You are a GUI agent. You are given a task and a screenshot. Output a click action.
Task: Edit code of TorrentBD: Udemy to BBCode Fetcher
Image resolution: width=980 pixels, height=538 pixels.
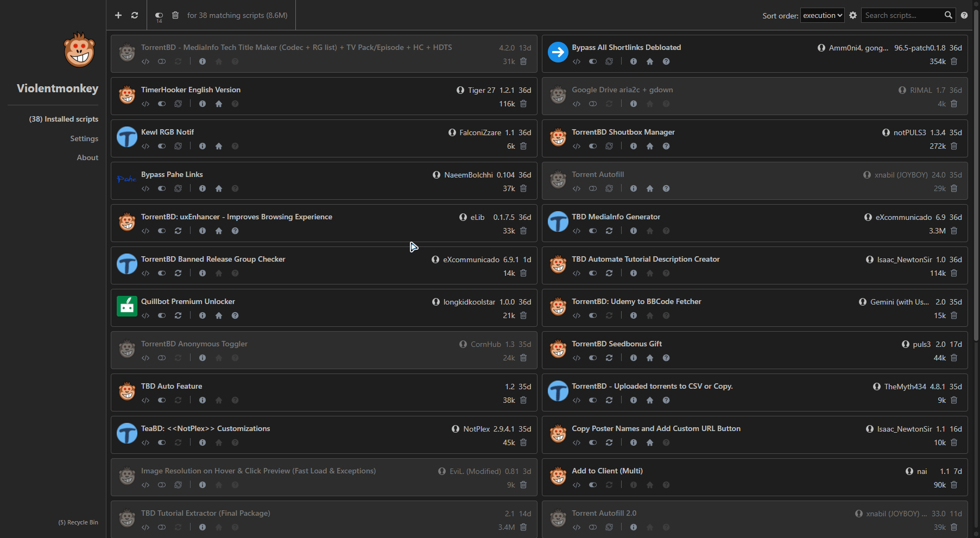pos(577,315)
